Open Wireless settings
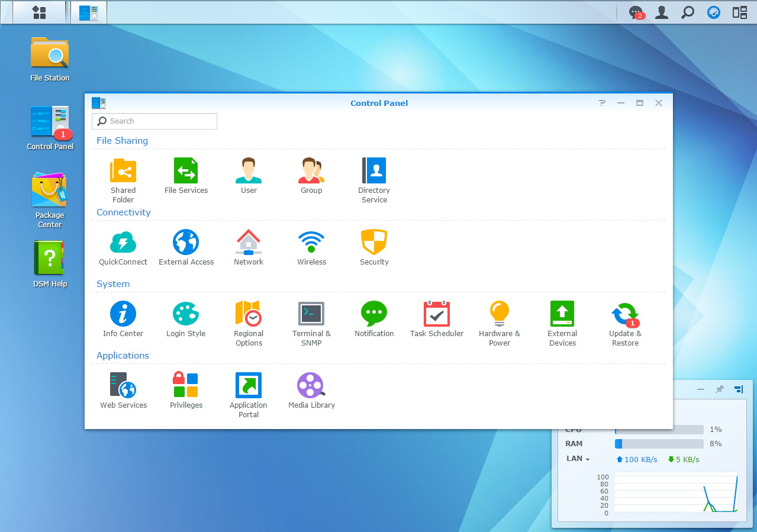This screenshot has width=757, height=532. (x=311, y=242)
